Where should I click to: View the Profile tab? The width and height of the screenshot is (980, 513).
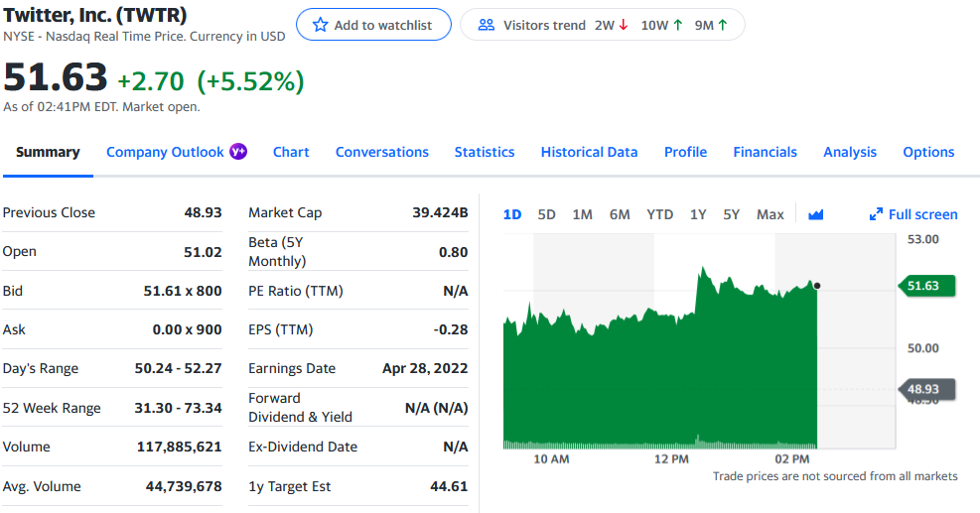686,152
